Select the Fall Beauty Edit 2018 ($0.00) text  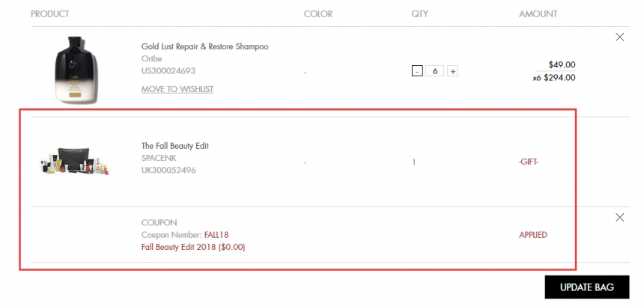pyautogui.click(x=192, y=247)
